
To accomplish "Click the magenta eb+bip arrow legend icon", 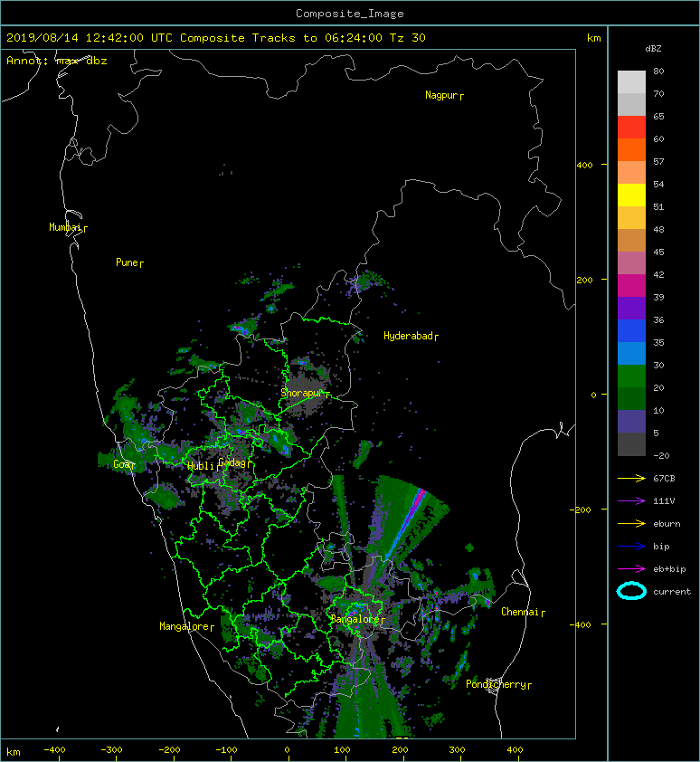I will coord(631,569).
